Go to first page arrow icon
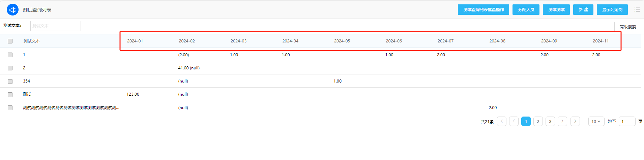Image resolution: width=644 pixels, height=160 pixels. (x=501, y=121)
